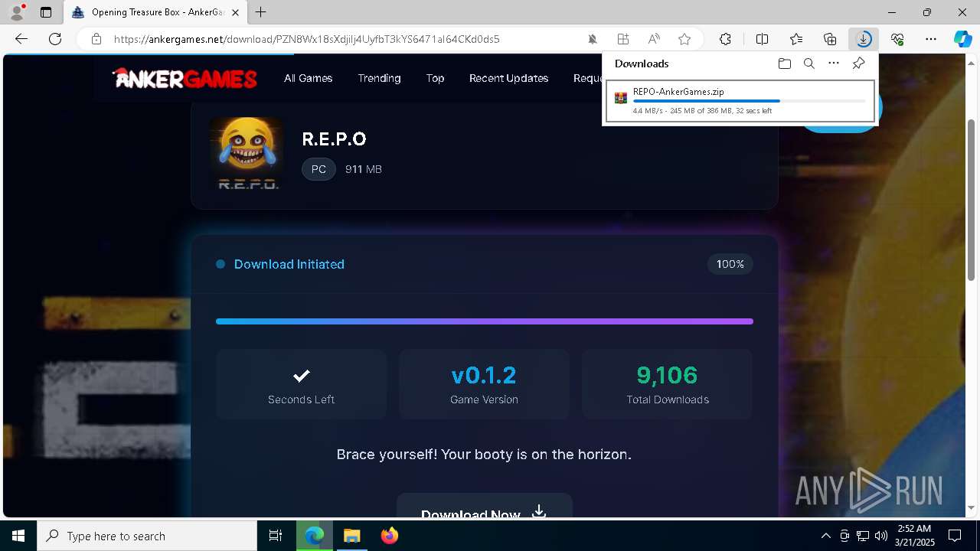Click the browser back arrow
Screen dimensions: 980x551
tap(21, 39)
